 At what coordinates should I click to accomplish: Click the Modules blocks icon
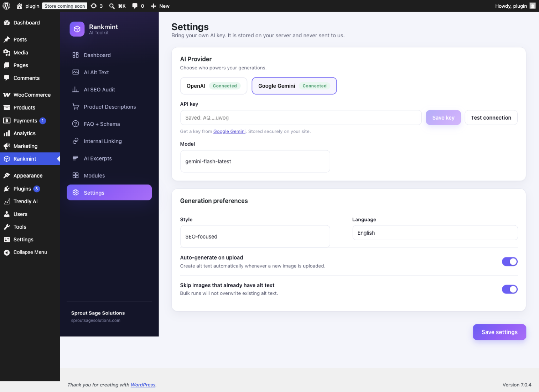tap(75, 175)
